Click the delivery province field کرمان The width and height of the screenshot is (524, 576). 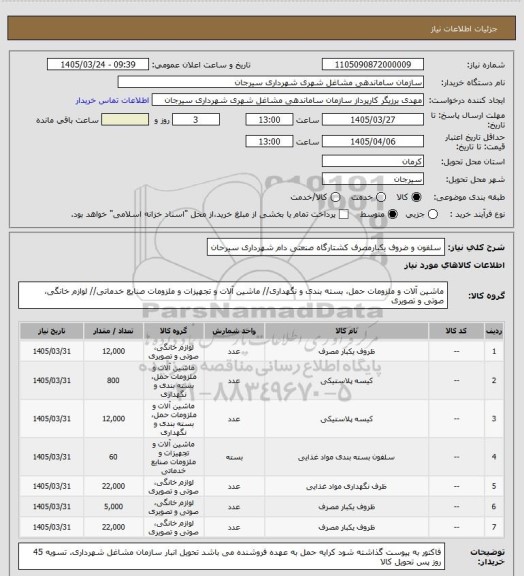coord(373,161)
